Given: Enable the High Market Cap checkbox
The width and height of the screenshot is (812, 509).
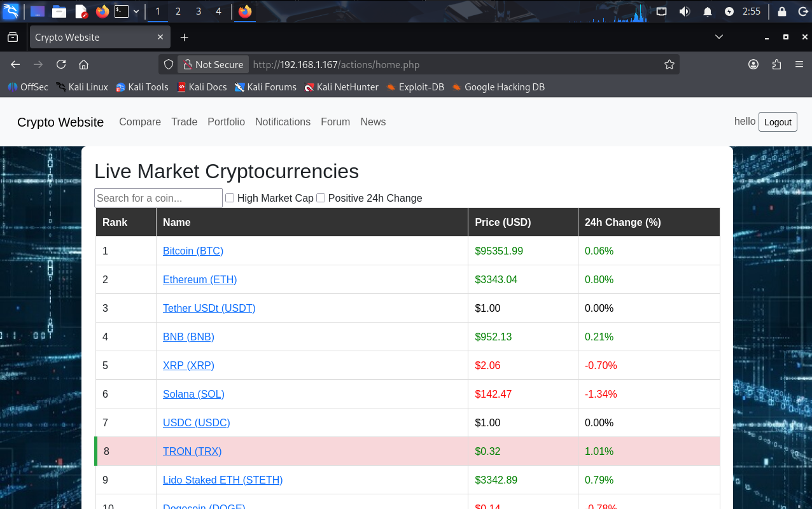Looking at the screenshot, I should click(230, 198).
